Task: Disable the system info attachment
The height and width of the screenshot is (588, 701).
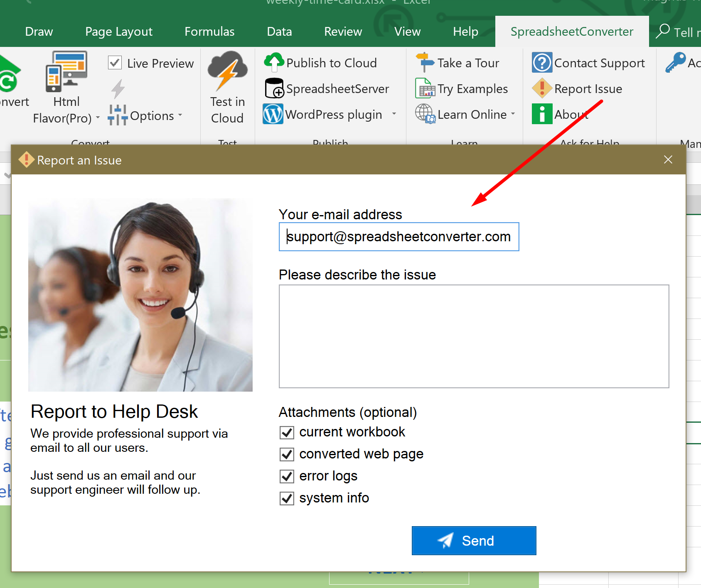Action: (286, 498)
